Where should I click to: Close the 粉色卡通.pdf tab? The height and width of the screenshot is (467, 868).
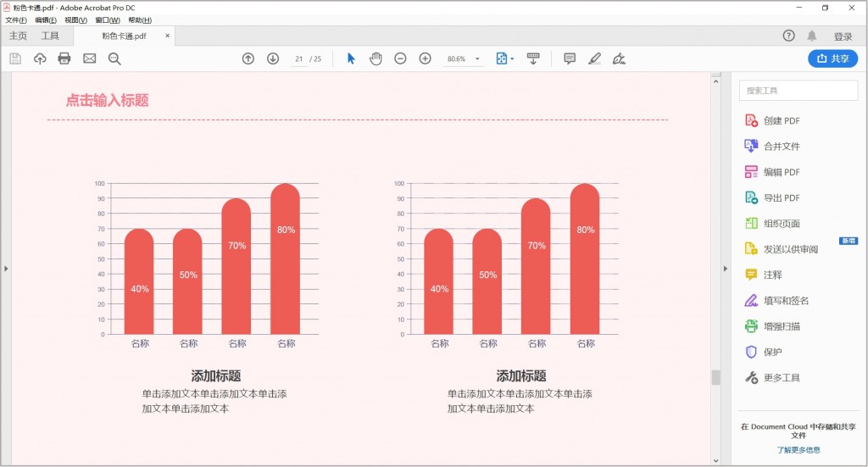click(167, 36)
